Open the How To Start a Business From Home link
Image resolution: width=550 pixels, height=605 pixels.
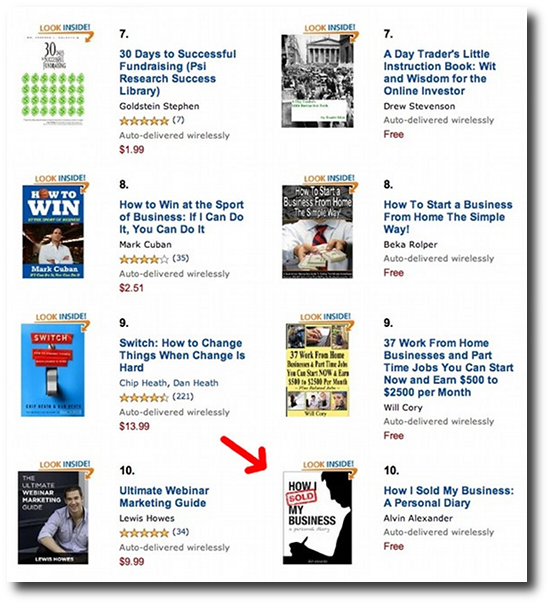point(448,217)
